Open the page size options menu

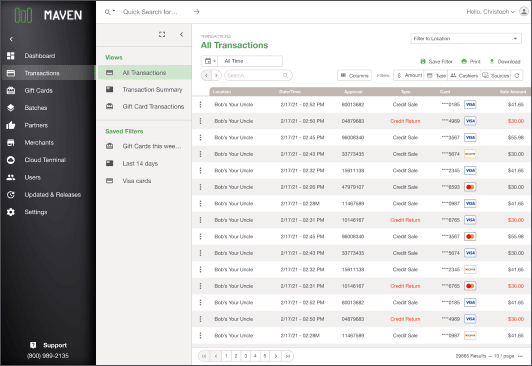520,356
